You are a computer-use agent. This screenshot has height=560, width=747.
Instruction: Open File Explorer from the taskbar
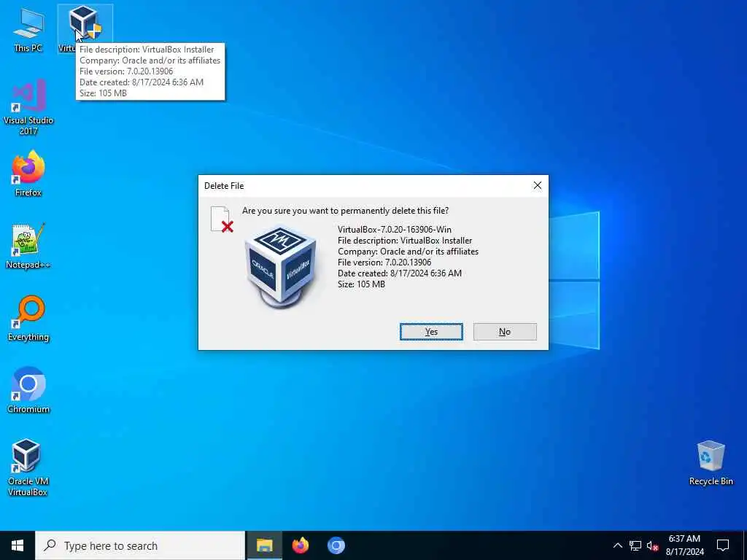[264, 545]
